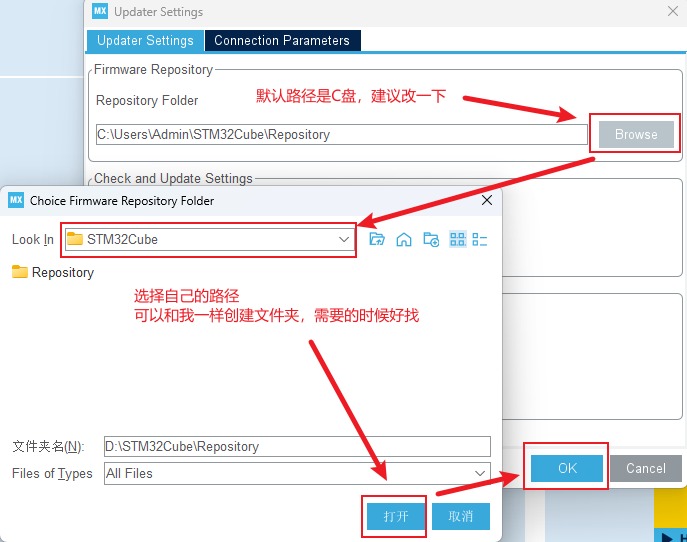
Task: Select the Repository folder entry
Action: 53,272
